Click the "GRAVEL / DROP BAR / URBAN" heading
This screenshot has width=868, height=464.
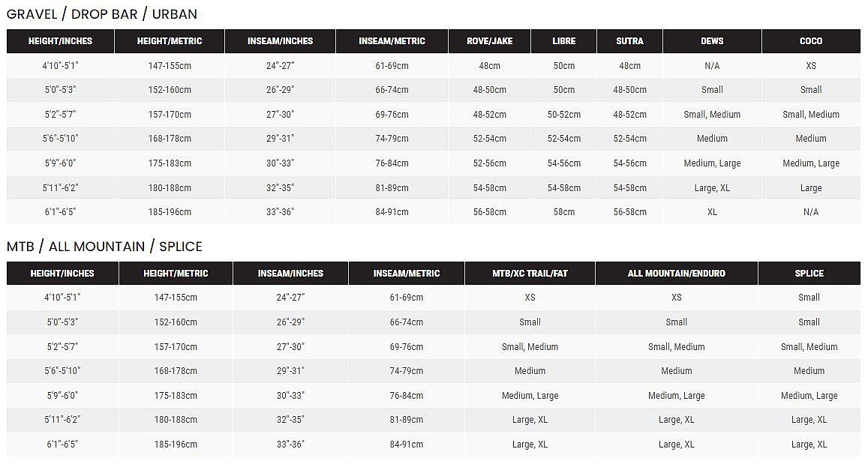point(102,14)
